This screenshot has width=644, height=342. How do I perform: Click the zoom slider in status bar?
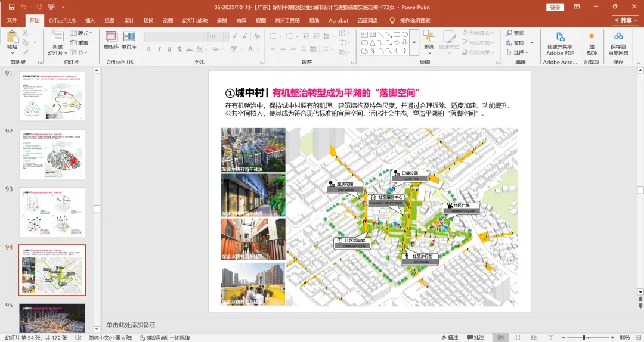coord(584,338)
